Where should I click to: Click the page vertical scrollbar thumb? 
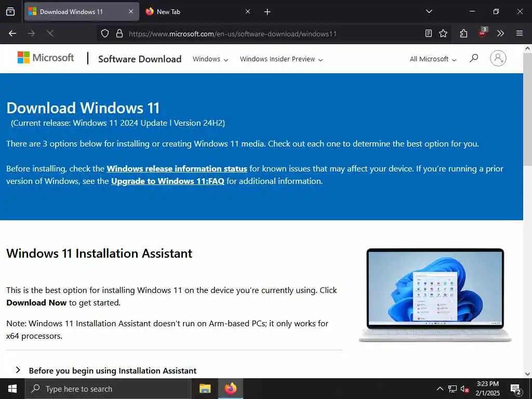coord(528,110)
